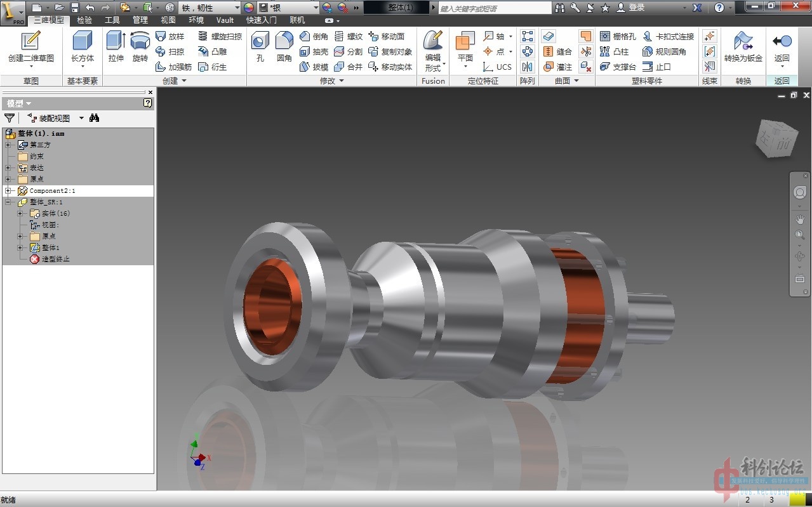Viewport: 812px width, 507px height.
Task: Collapse the 整体_SR:1 tree node
Action: (8, 202)
